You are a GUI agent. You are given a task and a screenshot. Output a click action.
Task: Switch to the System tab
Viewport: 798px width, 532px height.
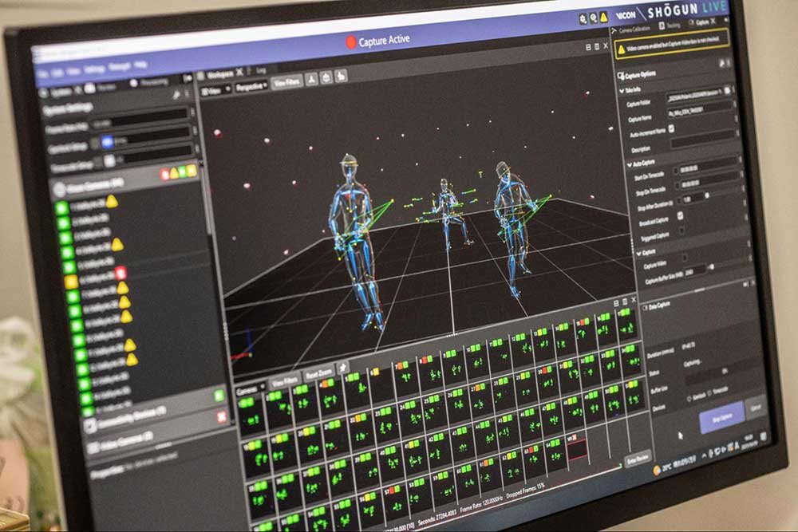(61, 92)
